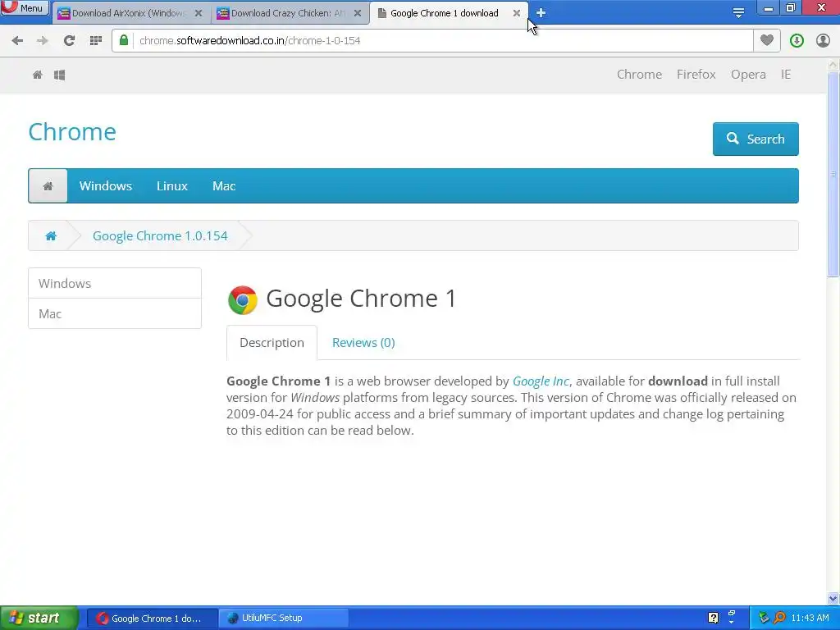
Task: Open the Opera link in top bar
Action: tap(748, 75)
